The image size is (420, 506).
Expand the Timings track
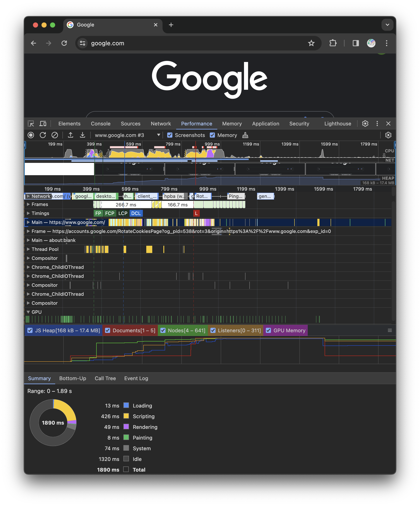coord(28,213)
